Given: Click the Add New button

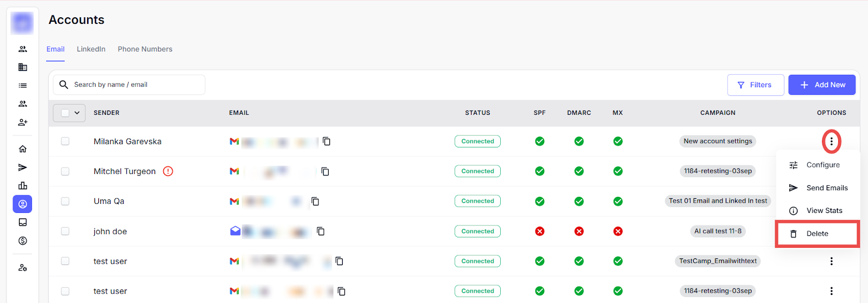Looking at the screenshot, I should 821,85.
